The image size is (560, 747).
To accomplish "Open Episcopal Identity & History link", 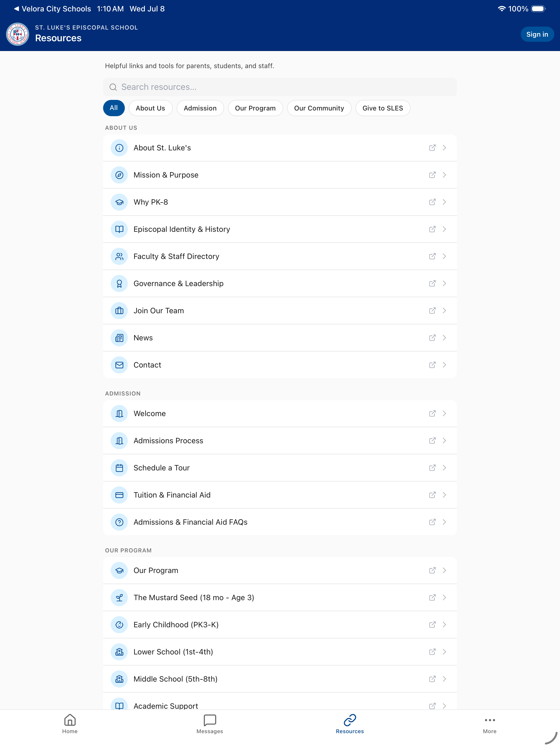I will coord(280,229).
